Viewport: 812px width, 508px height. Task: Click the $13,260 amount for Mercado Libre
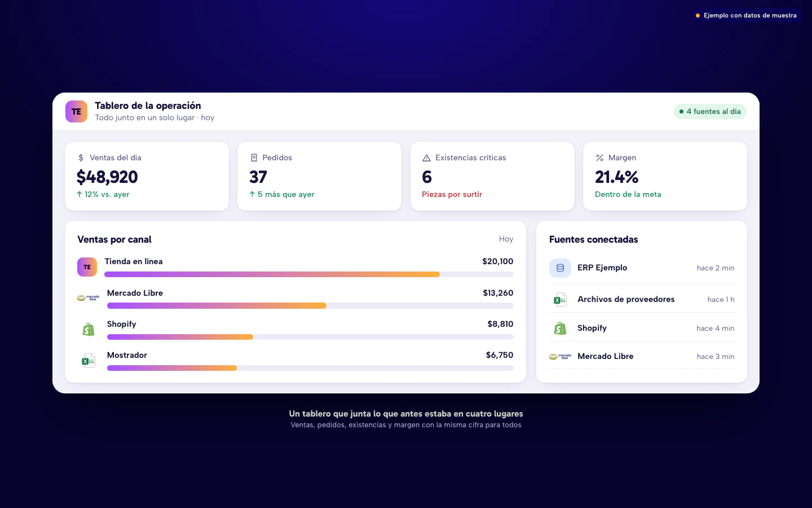click(498, 294)
